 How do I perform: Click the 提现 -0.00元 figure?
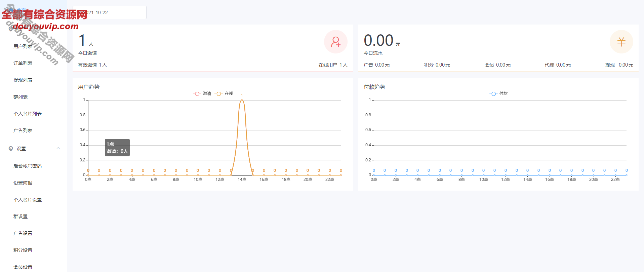[619, 65]
